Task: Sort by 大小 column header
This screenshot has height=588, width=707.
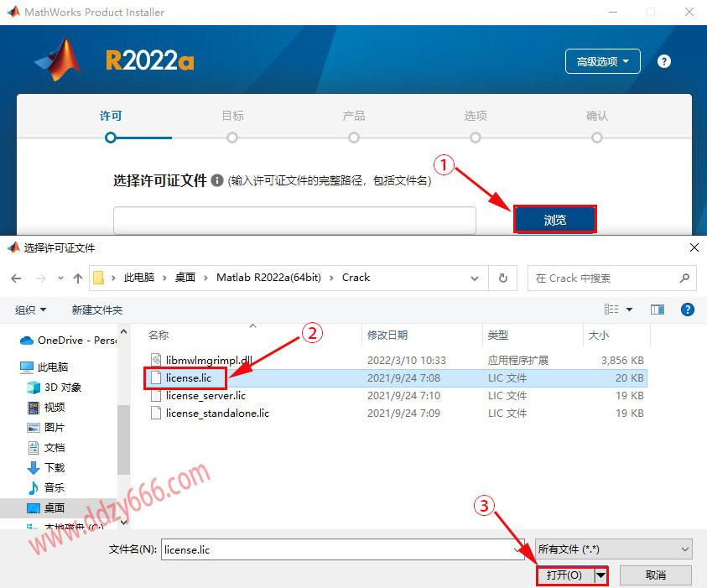Action: [599, 335]
